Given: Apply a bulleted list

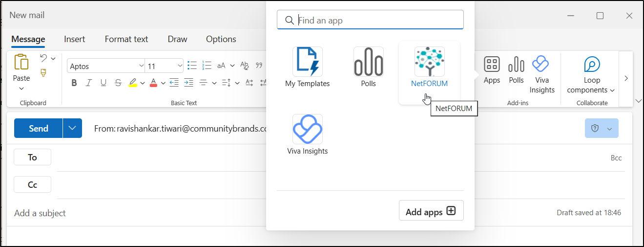Looking at the screenshot, I should tap(192, 66).
